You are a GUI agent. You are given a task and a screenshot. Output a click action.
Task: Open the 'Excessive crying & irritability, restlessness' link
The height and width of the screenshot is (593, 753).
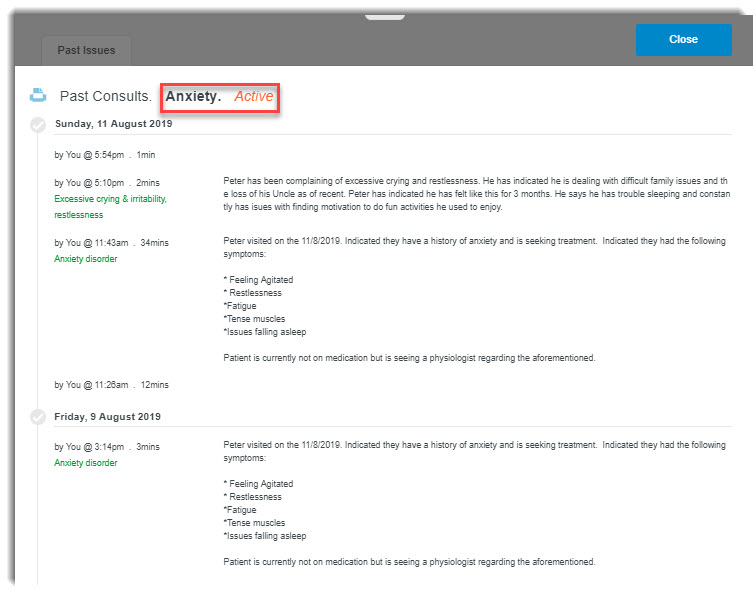110,207
